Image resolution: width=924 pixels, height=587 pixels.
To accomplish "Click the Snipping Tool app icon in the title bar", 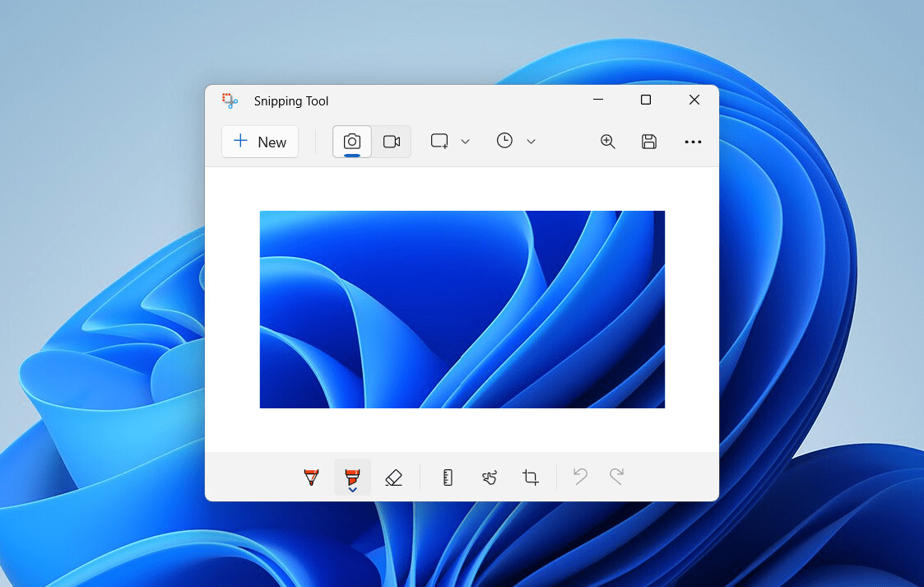I will pos(230,101).
